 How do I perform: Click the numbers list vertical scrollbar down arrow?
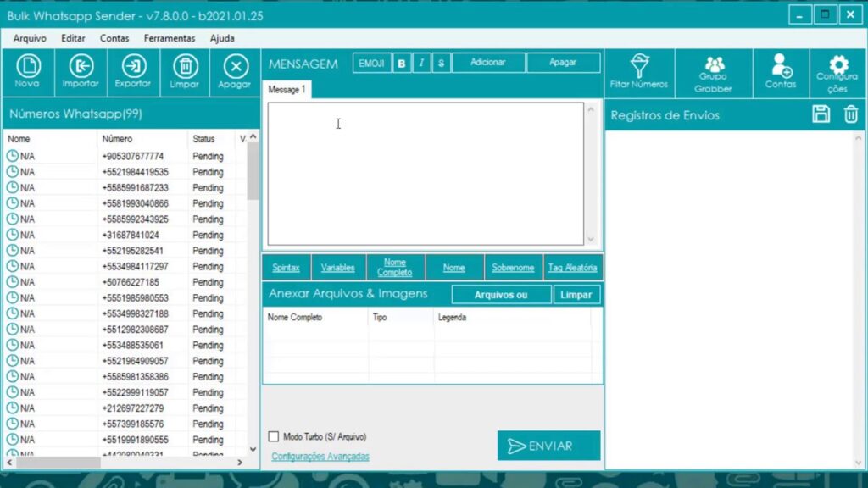(x=253, y=449)
